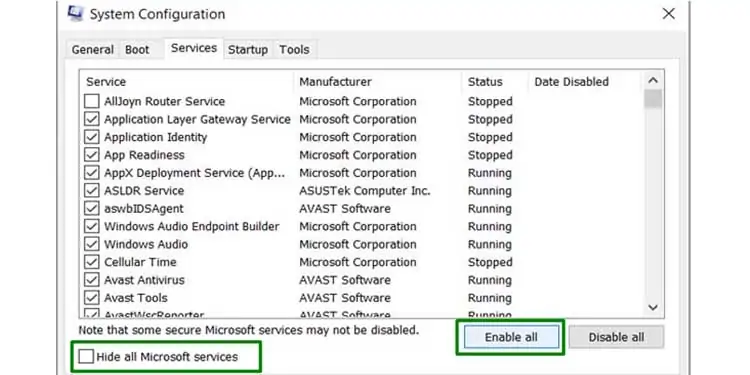Select the AllJoyn Router Service name
The image size is (750, 375).
click(165, 101)
